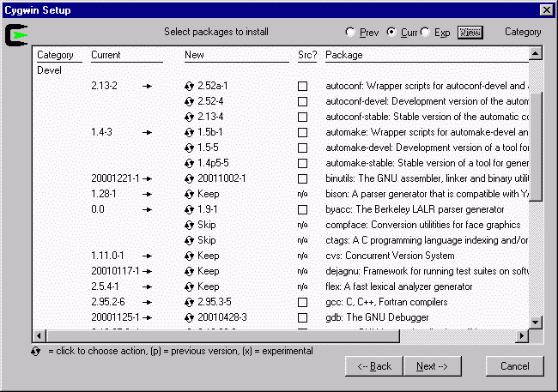
Task: Click the horizontal scrollbar thumb
Action: (x=223, y=335)
